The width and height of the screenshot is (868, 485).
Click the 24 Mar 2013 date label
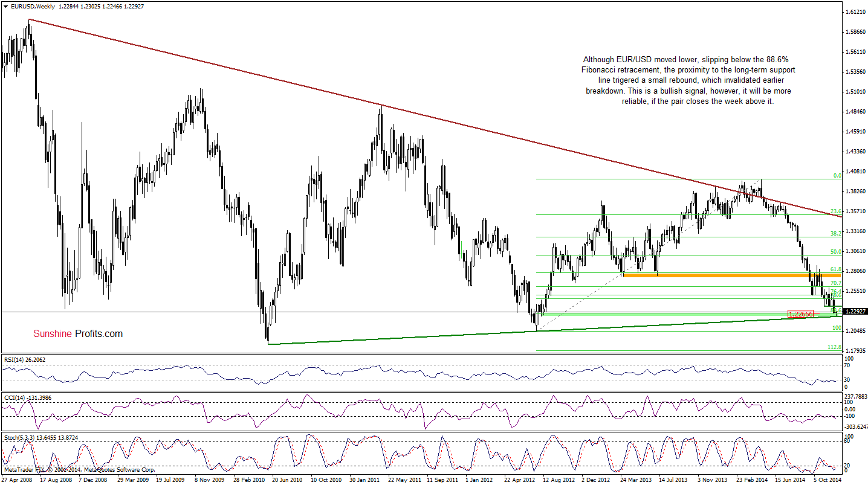(635, 480)
